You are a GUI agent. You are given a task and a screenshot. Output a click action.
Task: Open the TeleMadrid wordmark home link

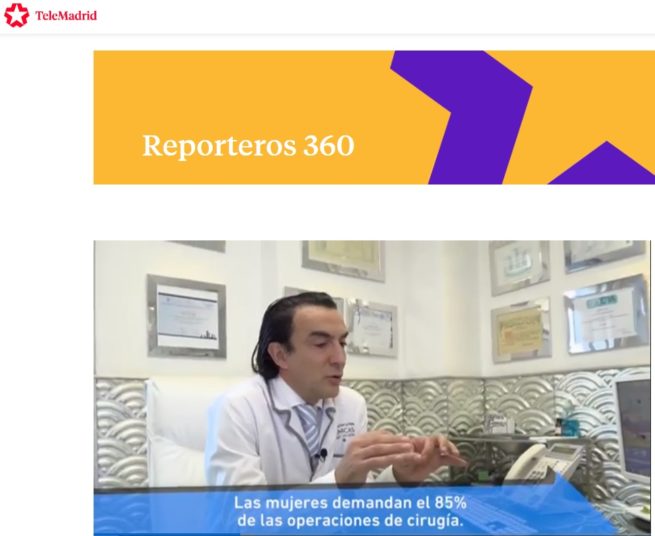coord(66,16)
